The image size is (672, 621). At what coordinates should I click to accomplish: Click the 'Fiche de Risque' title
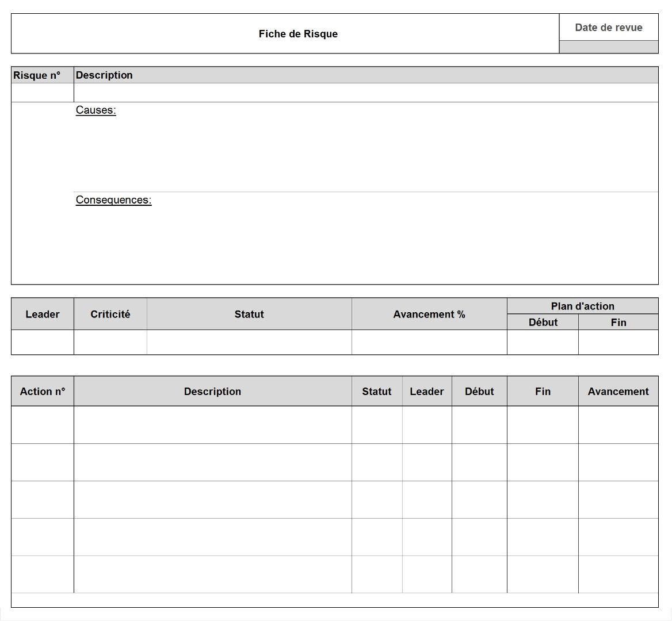298,34
